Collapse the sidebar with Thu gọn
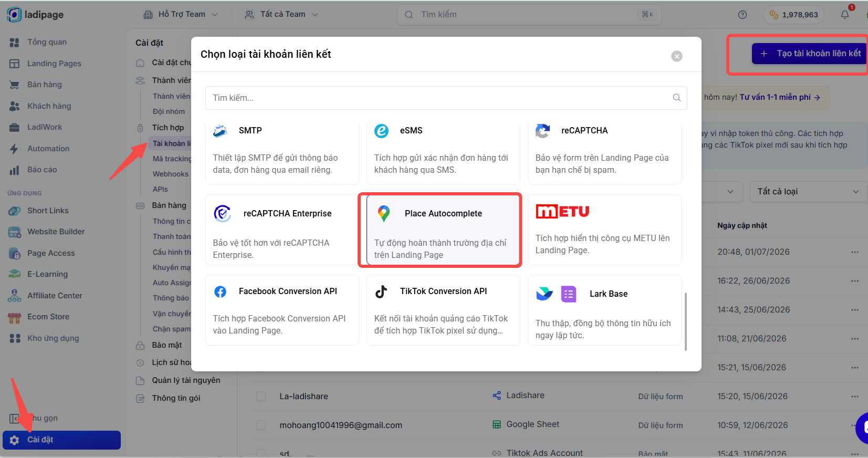Viewport: 868px width, 458px height. click(x=34, y=418)
